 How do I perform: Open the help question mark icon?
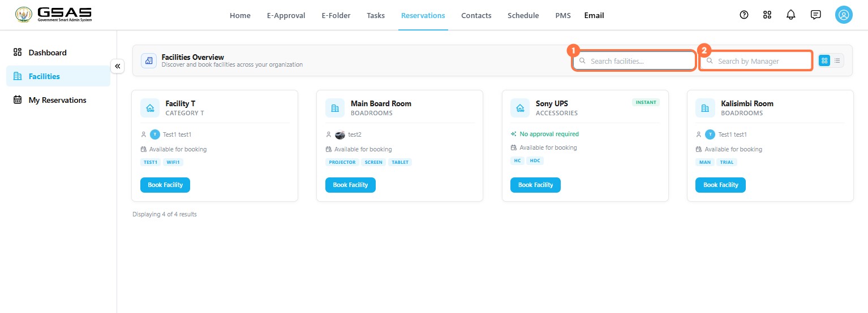click(744, 15)
